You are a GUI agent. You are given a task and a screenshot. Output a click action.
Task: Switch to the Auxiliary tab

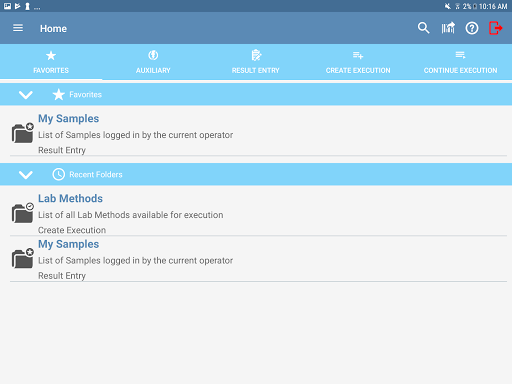(x=153, y=62)
